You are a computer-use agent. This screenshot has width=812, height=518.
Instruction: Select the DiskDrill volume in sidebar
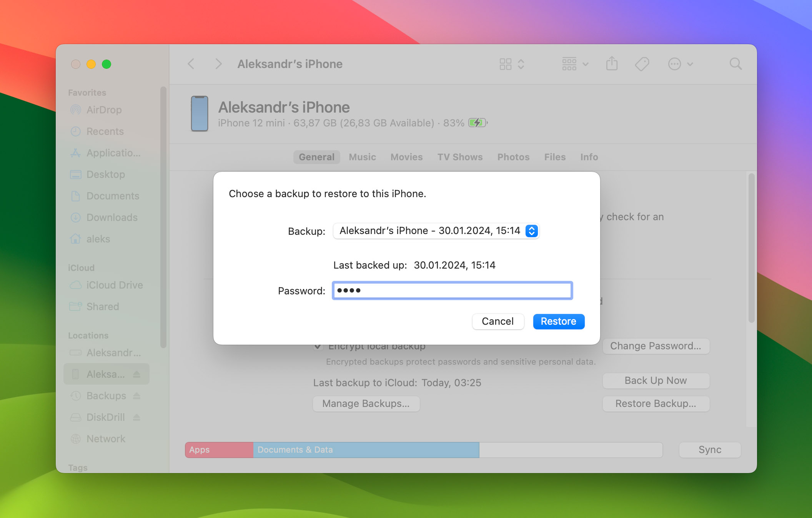(x=106, y=417)
